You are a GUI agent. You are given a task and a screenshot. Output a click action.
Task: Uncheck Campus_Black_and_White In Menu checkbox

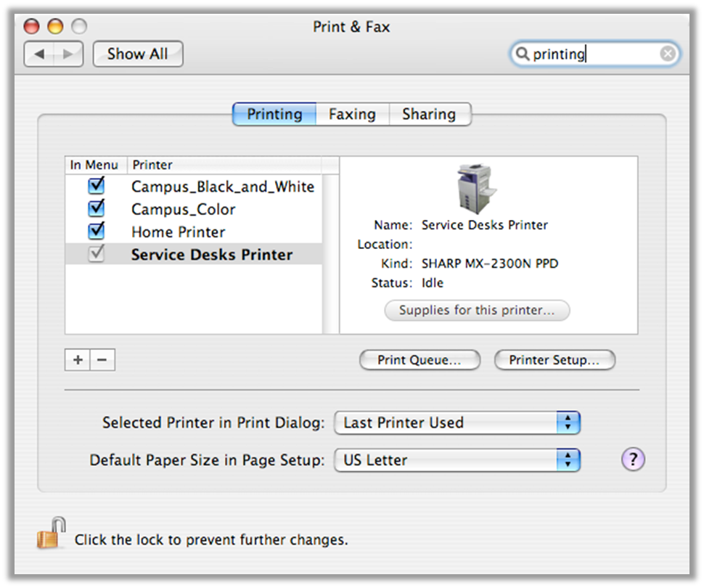[x=96, y=186]
